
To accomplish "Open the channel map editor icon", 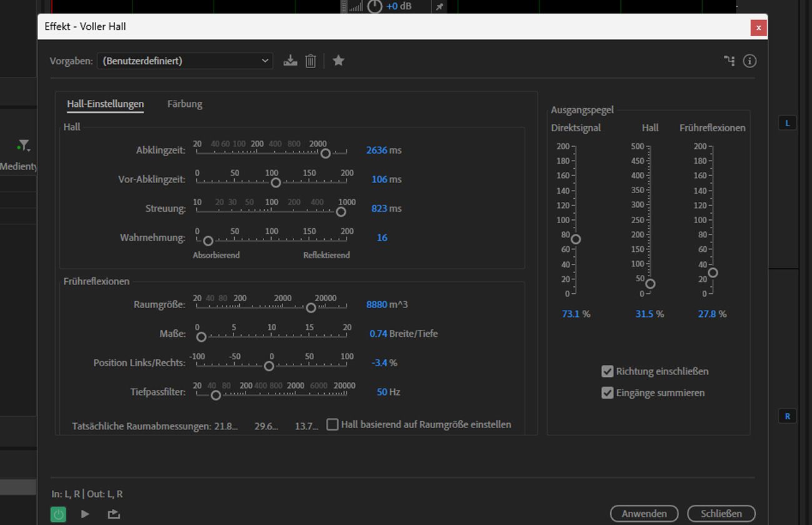I will click(x=728, y=61).
